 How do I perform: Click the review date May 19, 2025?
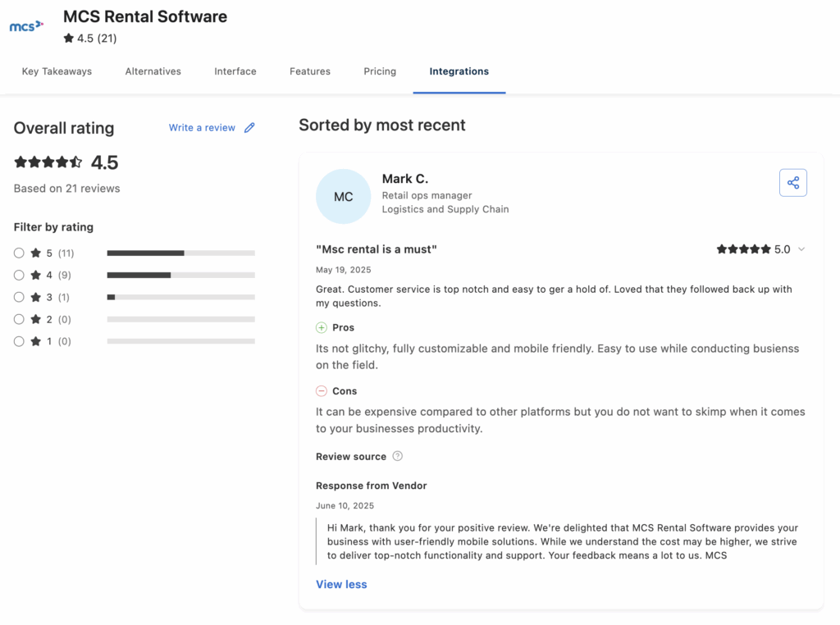(344, 270)
